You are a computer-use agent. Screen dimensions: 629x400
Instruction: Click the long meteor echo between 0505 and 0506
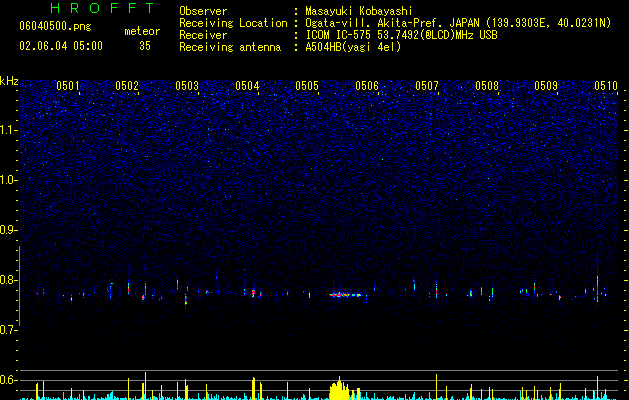tap(345, 295)
